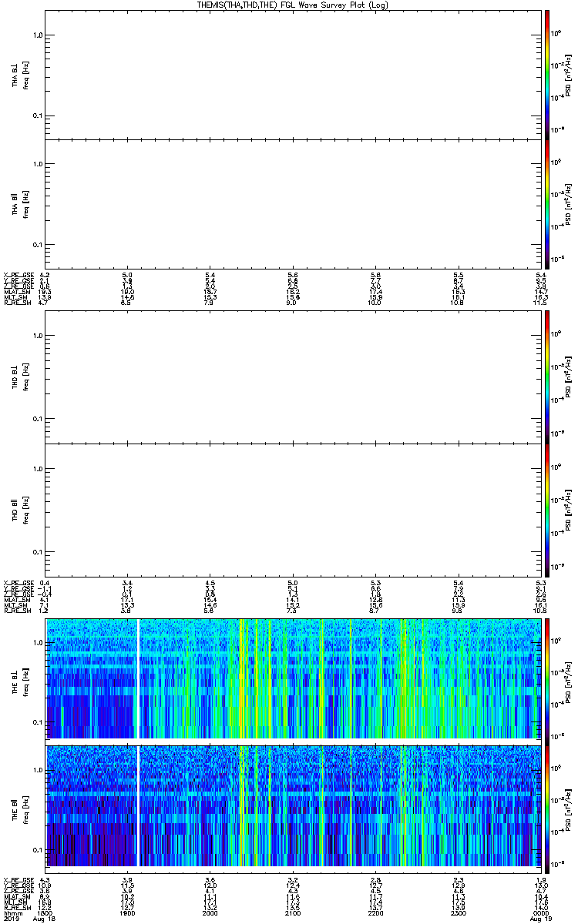Click the "2200" time axis label
The width and height of the screenshot is (578, 924).
coord(375,913)
